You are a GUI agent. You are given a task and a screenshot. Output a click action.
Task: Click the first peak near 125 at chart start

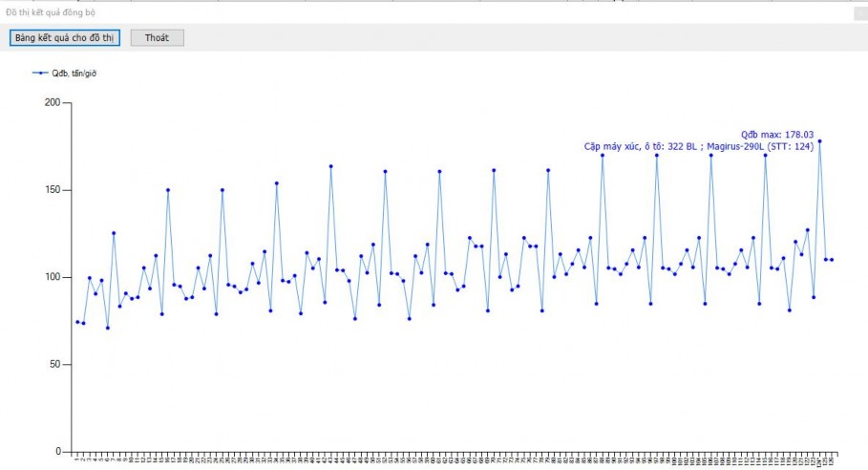pyautogui.click(x=114, y=233)
